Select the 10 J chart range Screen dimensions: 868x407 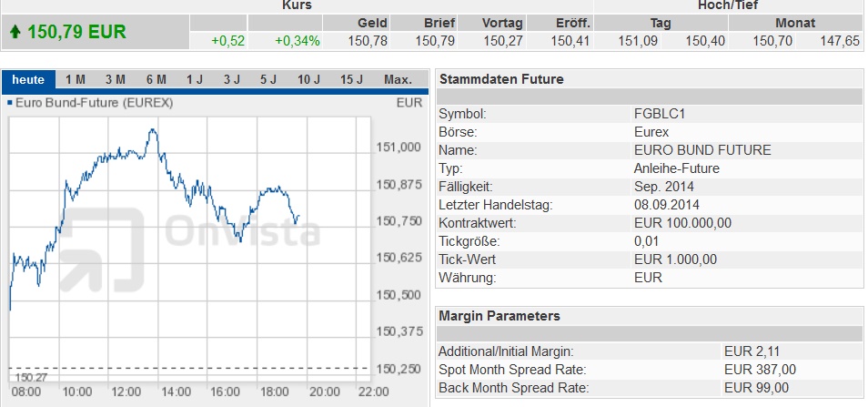point(308,79)
